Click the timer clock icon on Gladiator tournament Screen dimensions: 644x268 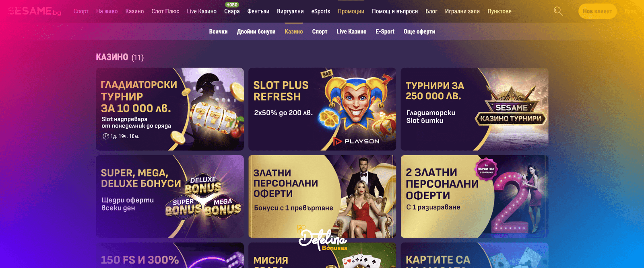click(x=105, y=136)
